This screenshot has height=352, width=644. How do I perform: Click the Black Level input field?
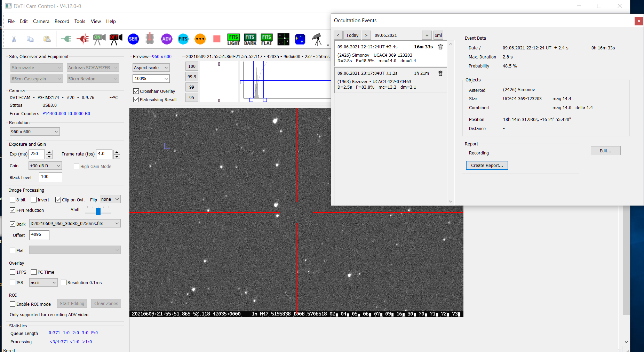click(x=50, y=177)
